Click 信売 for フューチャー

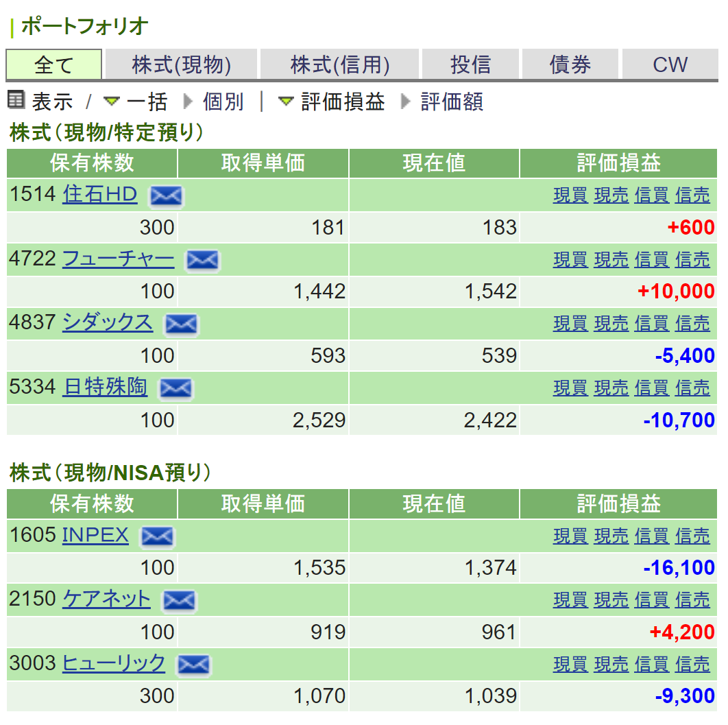click(692, 259)
